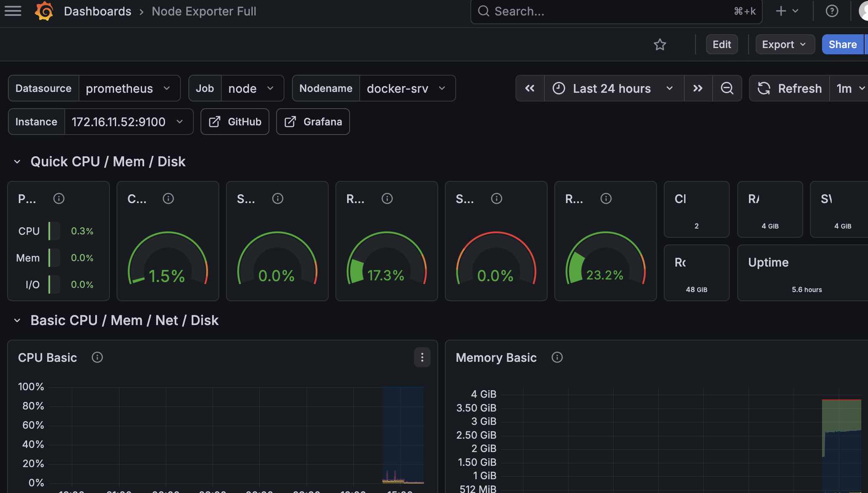Open the GitHub external link
The width and height of the screenshot is (868, 493).
[x=235, y=122]
